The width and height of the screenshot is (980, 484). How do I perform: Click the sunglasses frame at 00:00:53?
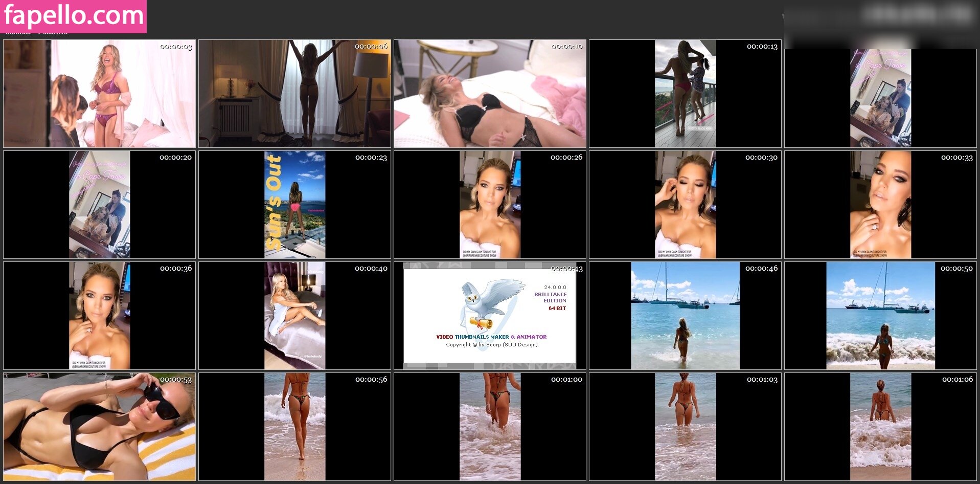point(99,427)
